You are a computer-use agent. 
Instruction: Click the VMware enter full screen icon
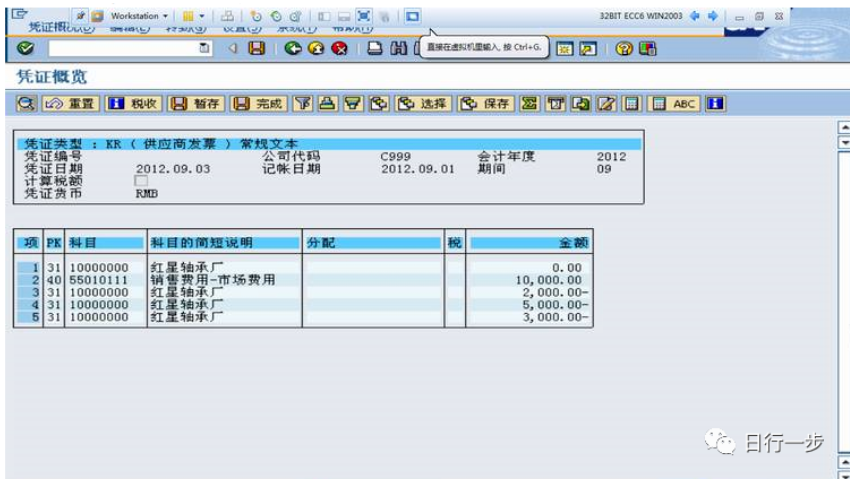point(364,16)
